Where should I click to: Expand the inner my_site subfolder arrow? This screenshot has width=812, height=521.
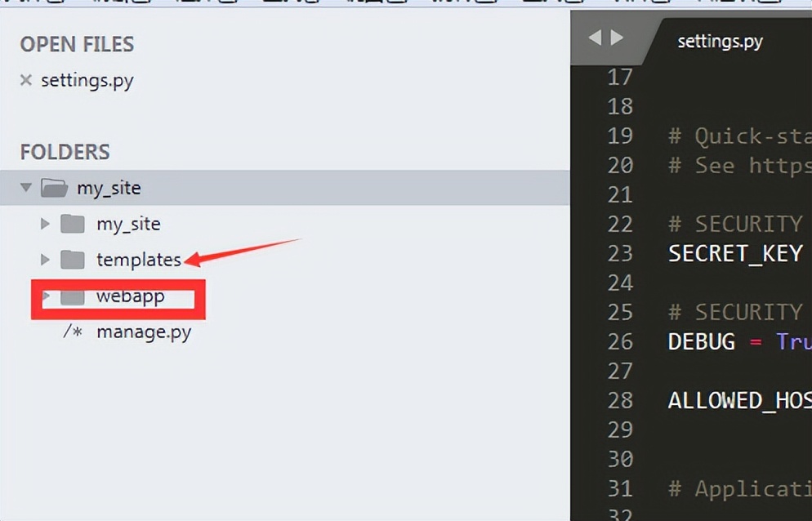[x=45, y=224]
